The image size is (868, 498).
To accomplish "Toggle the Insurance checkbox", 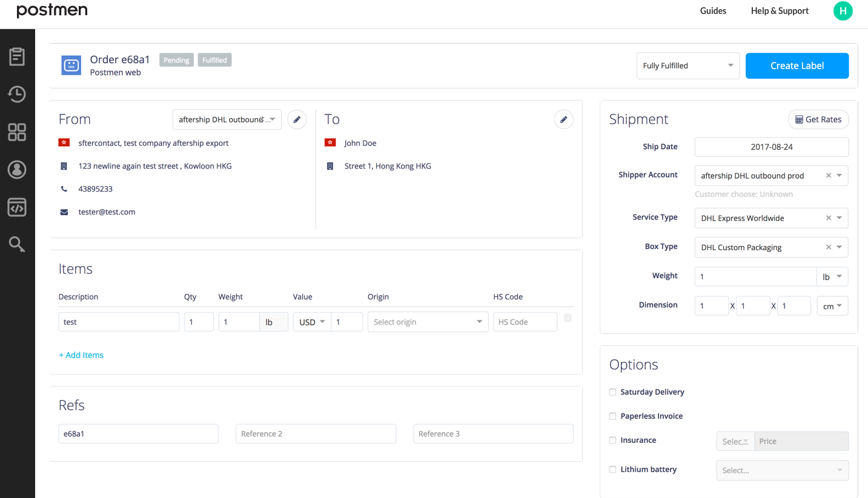I will coord(613,440).
